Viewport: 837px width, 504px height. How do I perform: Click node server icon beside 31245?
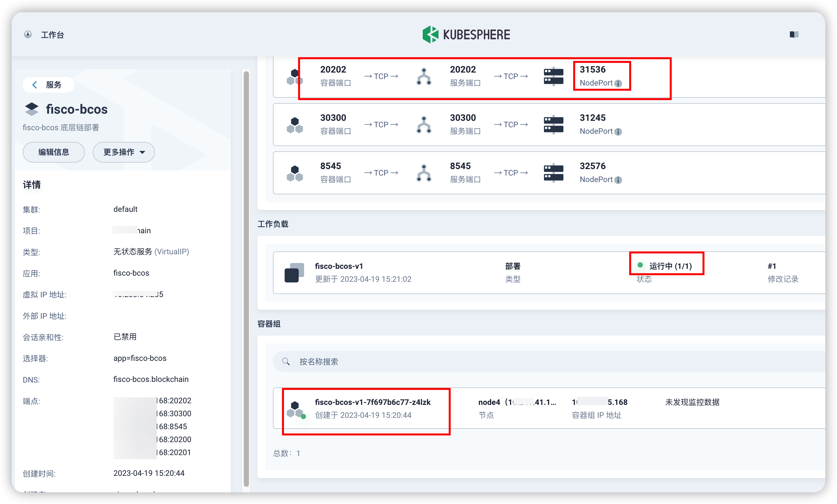(553, 125)
